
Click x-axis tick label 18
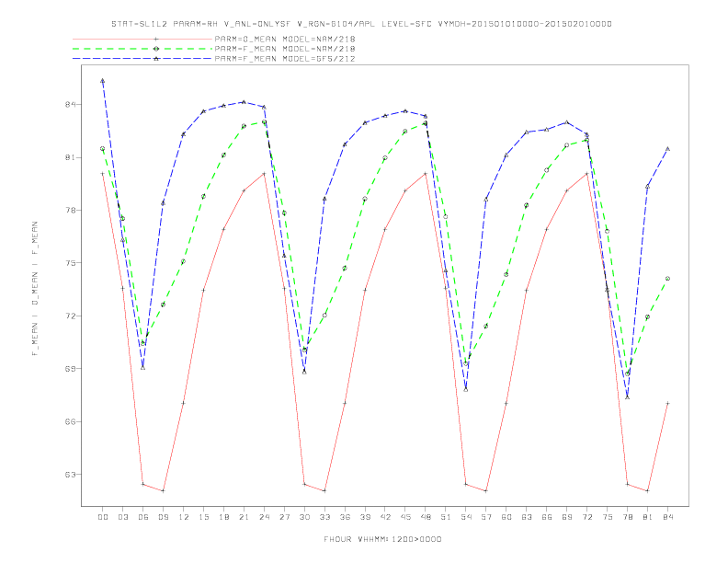click(223, 517)
